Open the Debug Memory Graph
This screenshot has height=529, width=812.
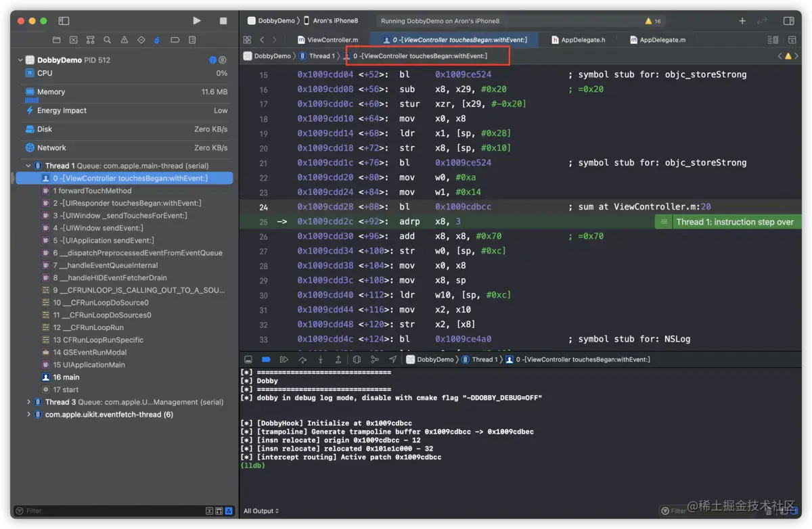(x=374, y=359)
